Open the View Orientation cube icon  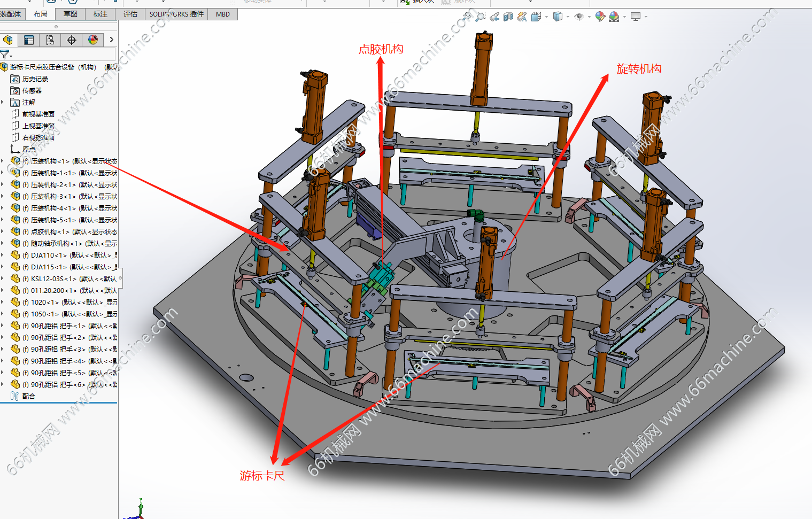click(x=536, y=17)
